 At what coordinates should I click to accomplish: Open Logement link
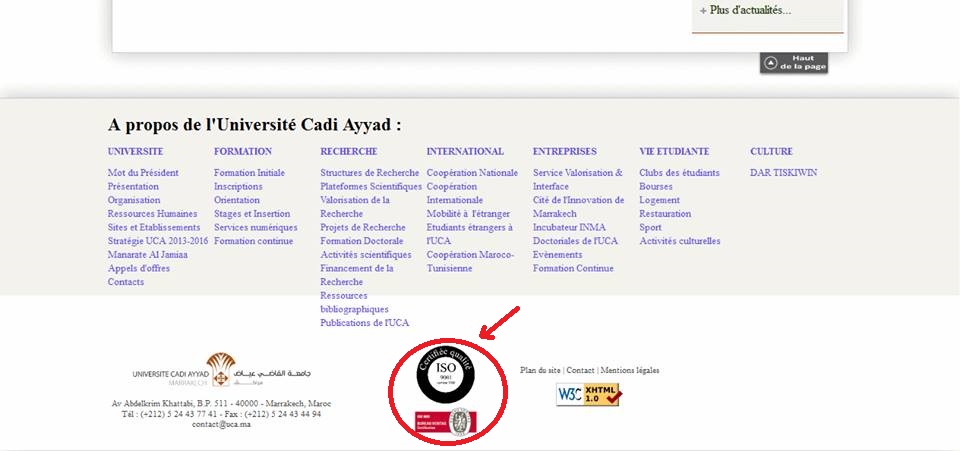pyautogui.click(x=659, y=200)
